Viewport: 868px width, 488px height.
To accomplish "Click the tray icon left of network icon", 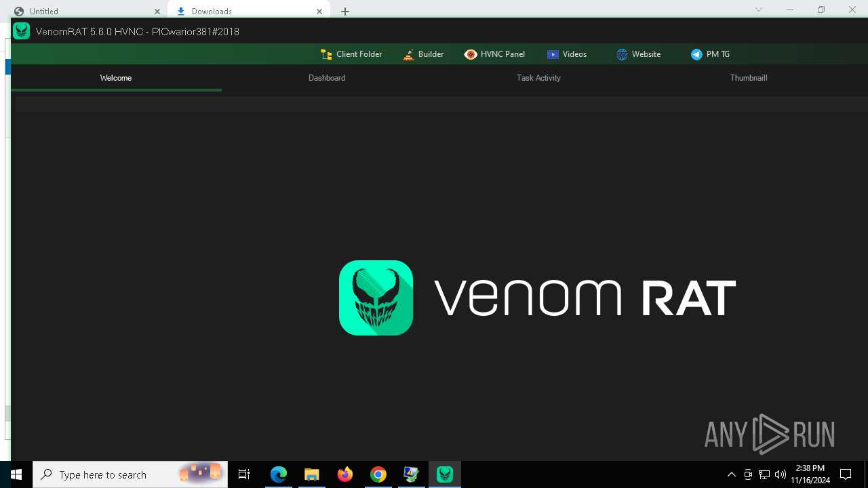I will click(x=747, y=474).
